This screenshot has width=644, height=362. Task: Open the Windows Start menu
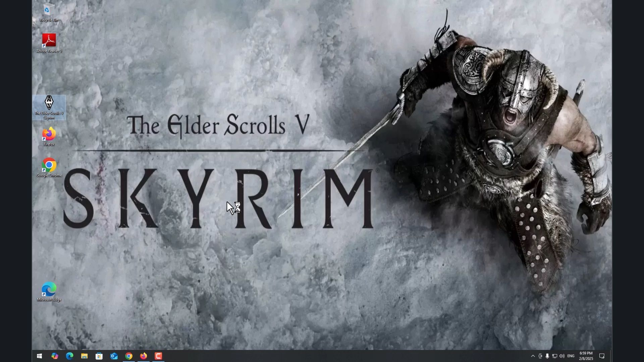(x=39, y=356)
